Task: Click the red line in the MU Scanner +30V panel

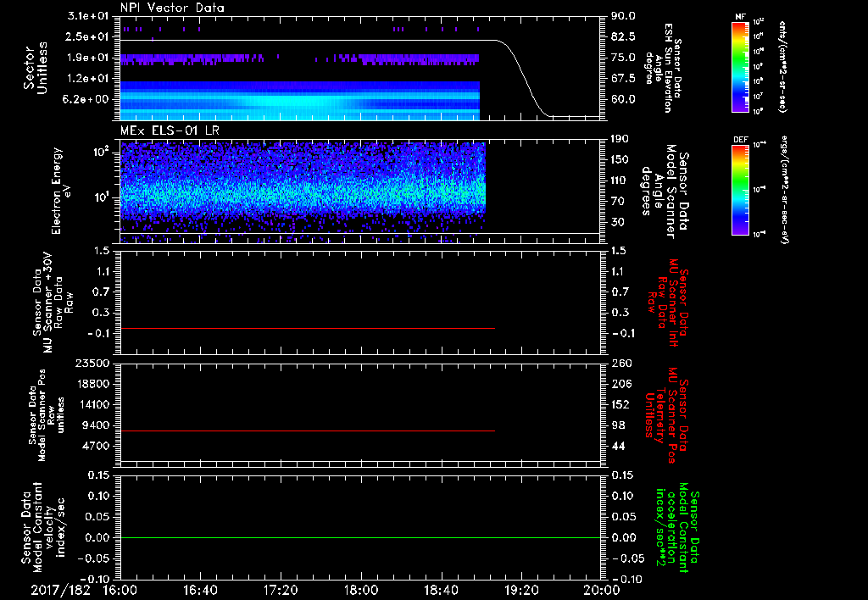Action: coord(307,328)
